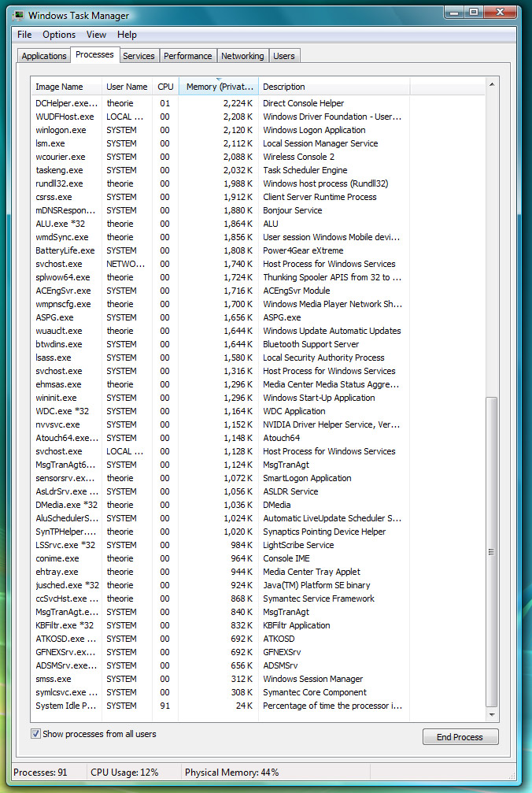Select the KBFiltr.exe *32 process

click(x=220, y=625)
